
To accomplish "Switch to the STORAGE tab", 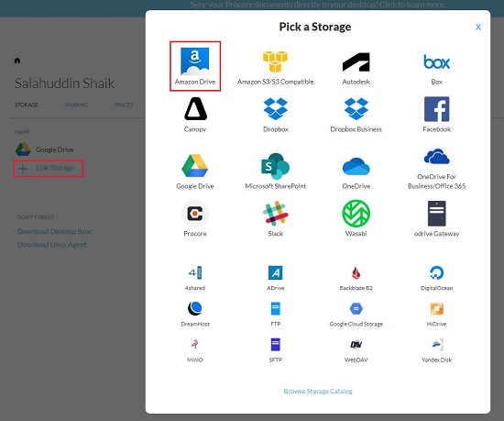I will point(27,105).
